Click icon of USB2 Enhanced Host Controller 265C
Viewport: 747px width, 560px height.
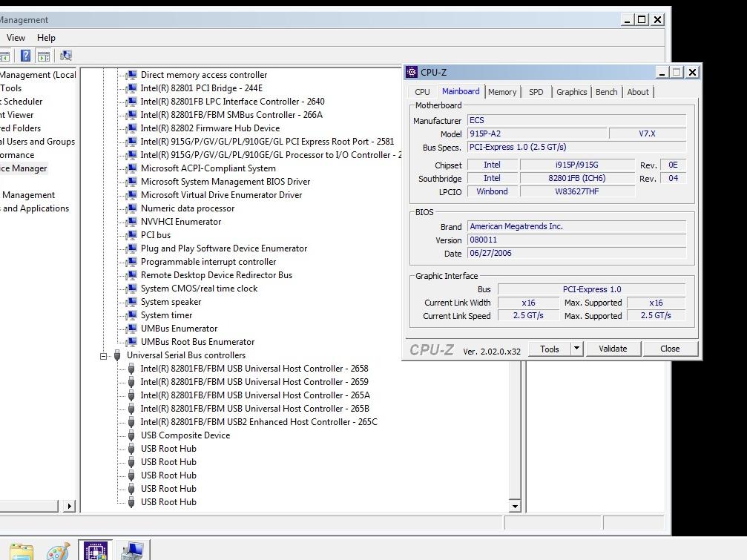click(x=131, y=422)
